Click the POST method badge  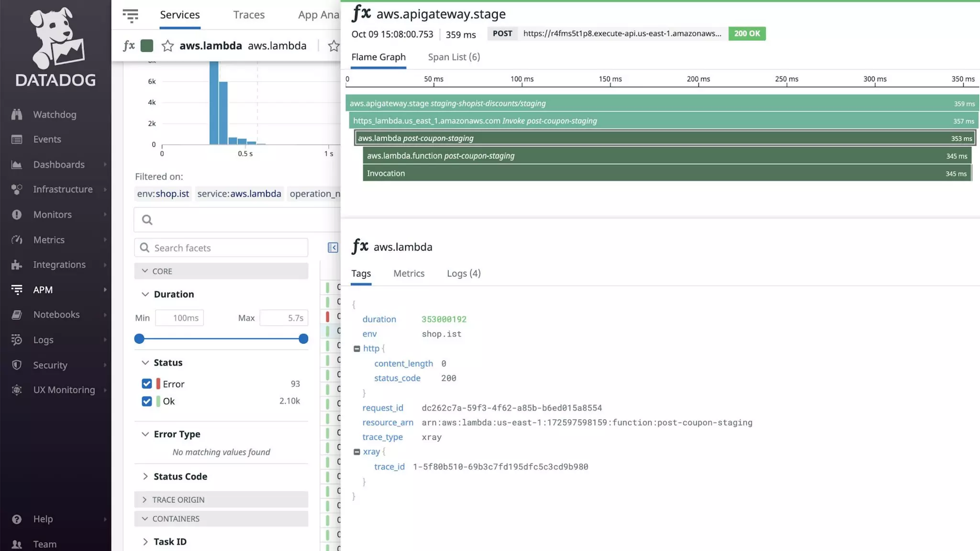502,33
